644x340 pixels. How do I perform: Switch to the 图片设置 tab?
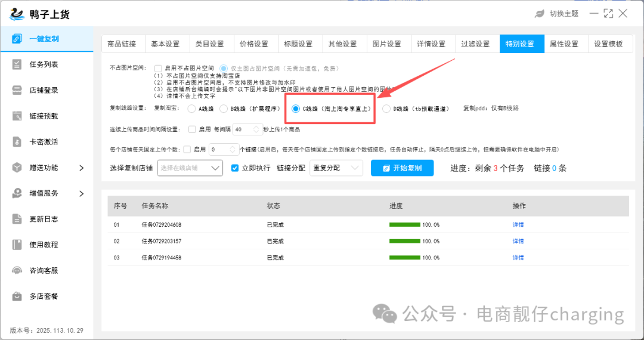(389, 44)
